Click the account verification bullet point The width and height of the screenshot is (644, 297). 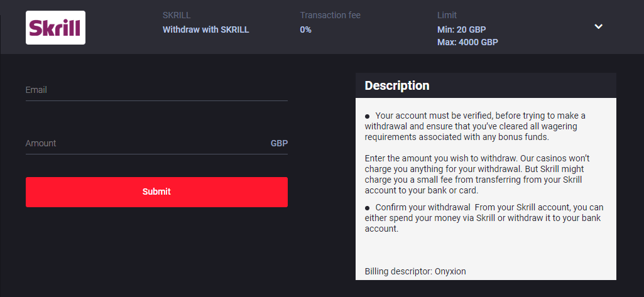click(368, 116)
